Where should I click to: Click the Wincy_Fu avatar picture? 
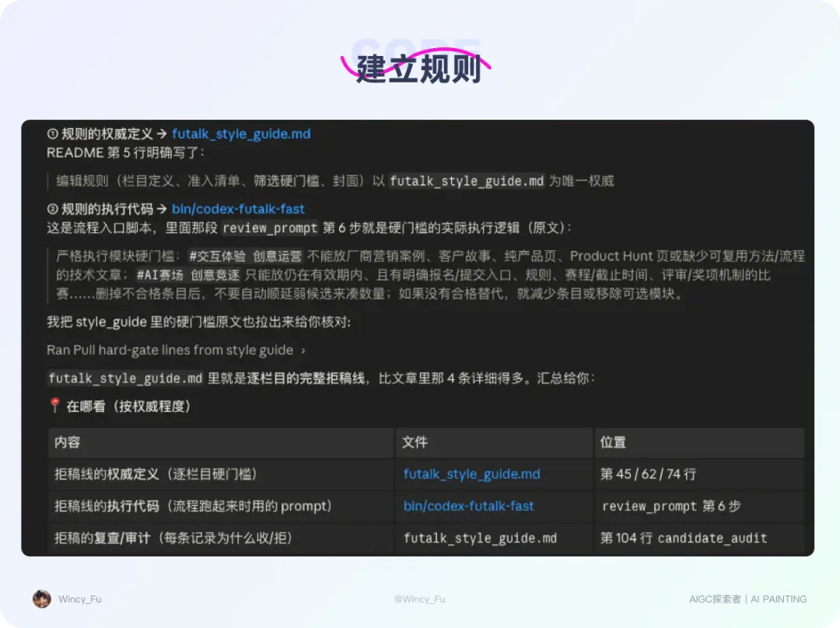click(x=42, y=599)
